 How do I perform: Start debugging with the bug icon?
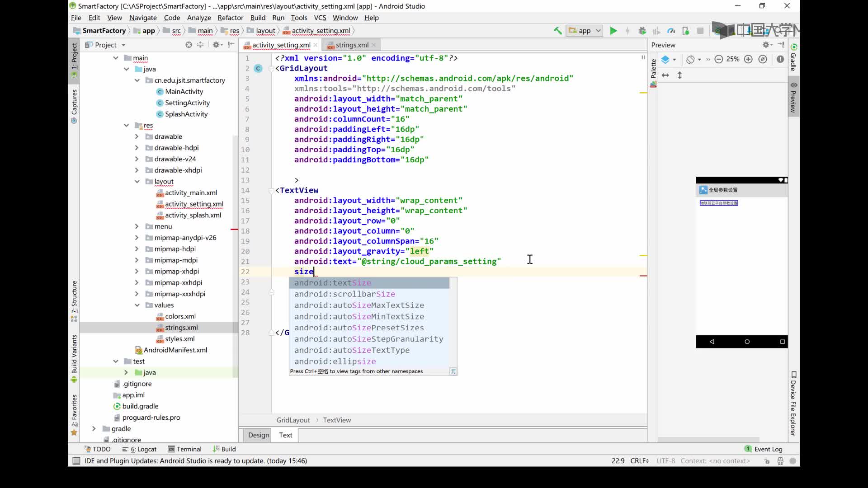(x=642, y=31)
